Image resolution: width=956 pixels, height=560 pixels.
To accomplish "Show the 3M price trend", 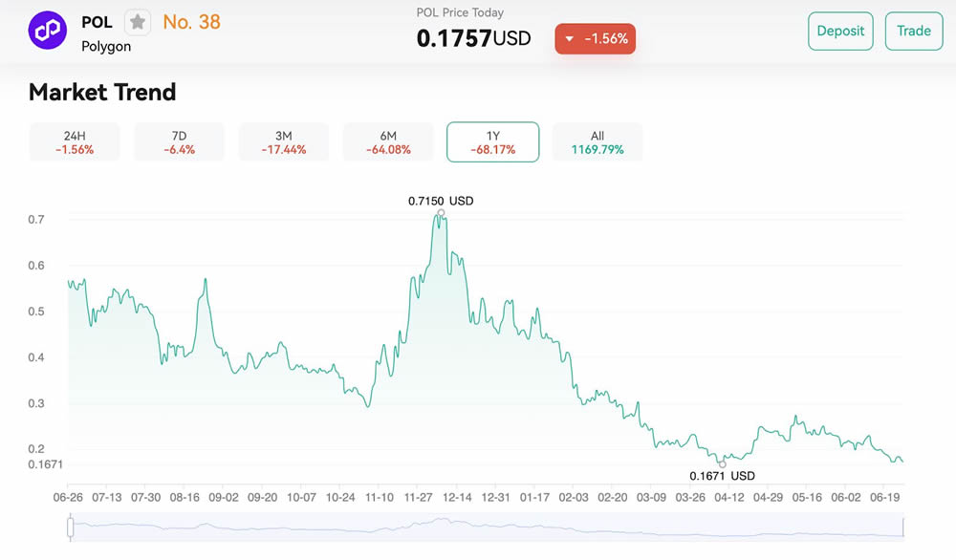I will [283, 142].
